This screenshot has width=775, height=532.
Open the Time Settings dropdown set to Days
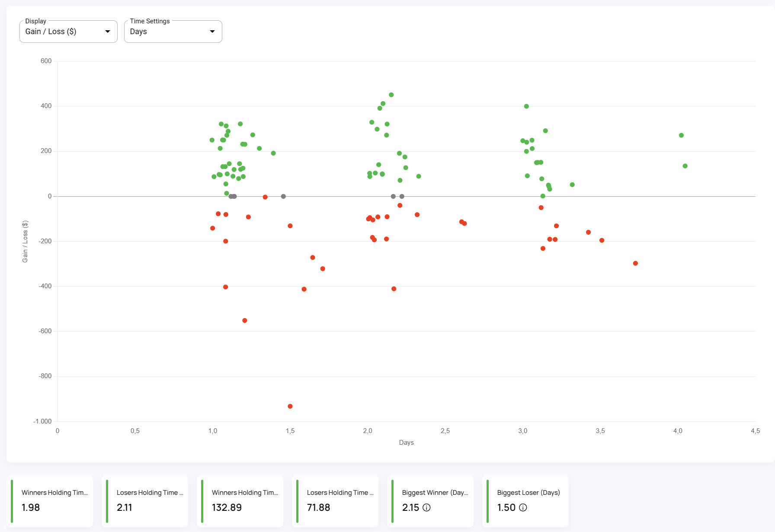(x=173, y=32)
